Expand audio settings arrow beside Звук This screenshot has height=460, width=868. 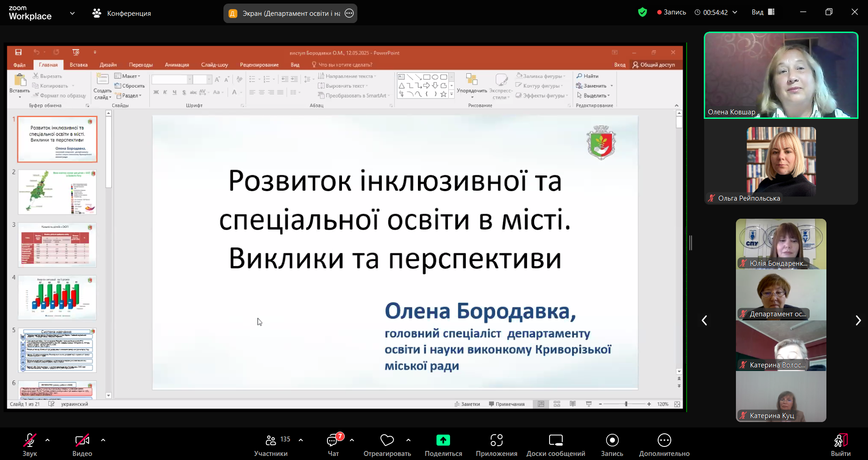coord(47,440)
